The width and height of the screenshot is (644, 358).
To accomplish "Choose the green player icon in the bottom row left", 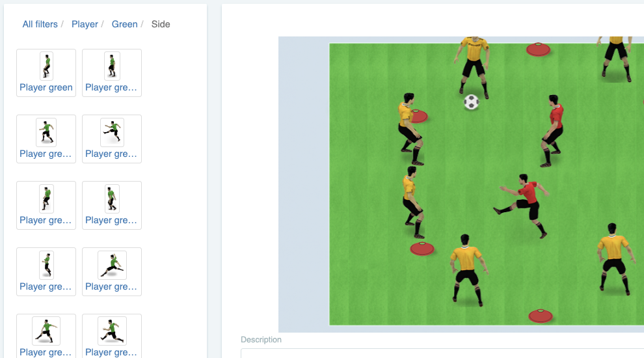I will (46, 337).
